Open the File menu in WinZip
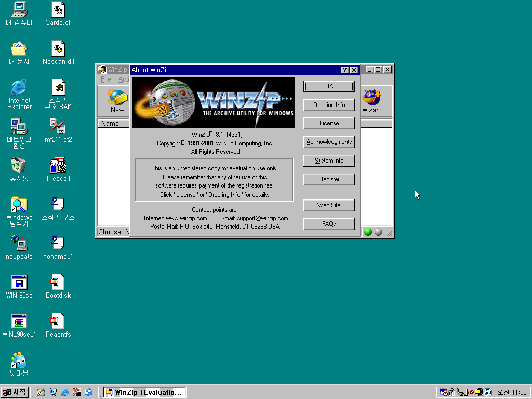Image resolution: width=532 pixels, height=399 pixels. [x=106, y=79]
